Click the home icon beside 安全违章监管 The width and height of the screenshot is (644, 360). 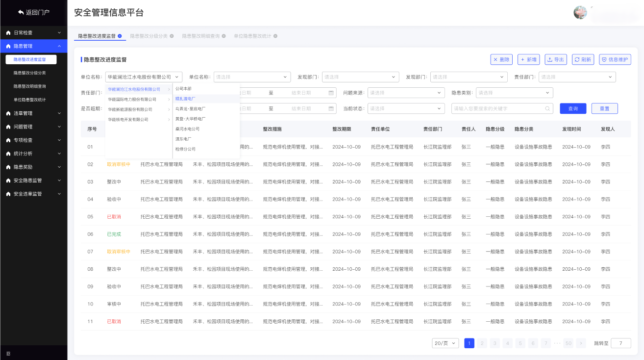pos(8,194)
